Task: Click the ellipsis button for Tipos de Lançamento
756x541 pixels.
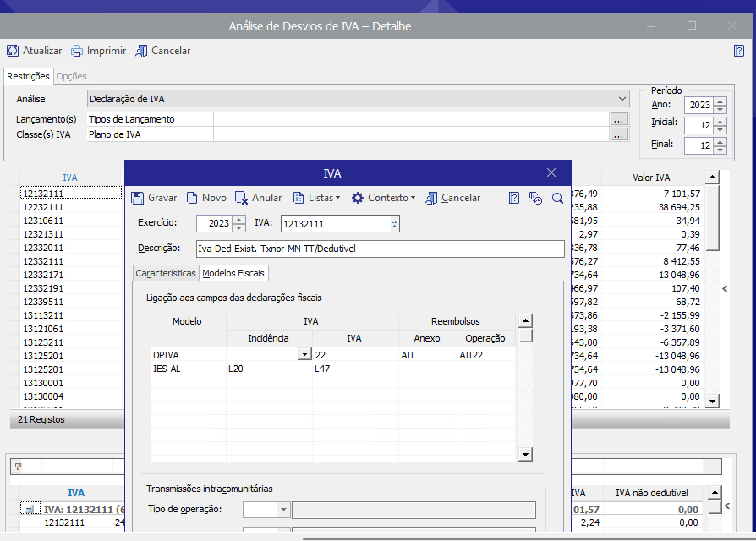Action: 619,119
